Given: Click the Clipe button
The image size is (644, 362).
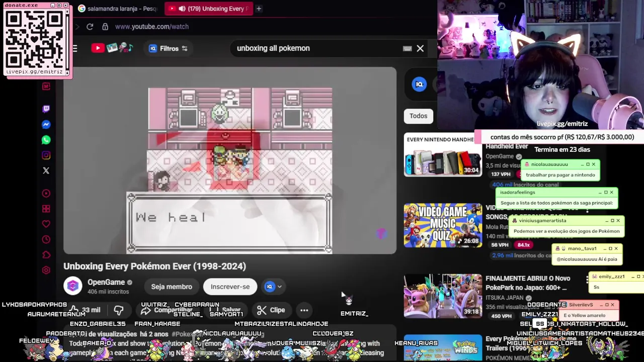Looking at the screenshot, I should click(x=271, y=310).
